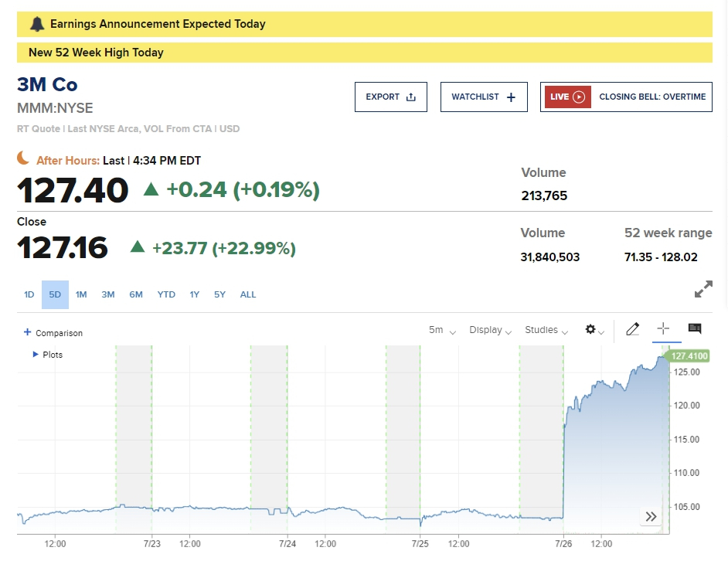Open the 5m interval dropdown
Viewport: 728px width, 561px height.
442,330
